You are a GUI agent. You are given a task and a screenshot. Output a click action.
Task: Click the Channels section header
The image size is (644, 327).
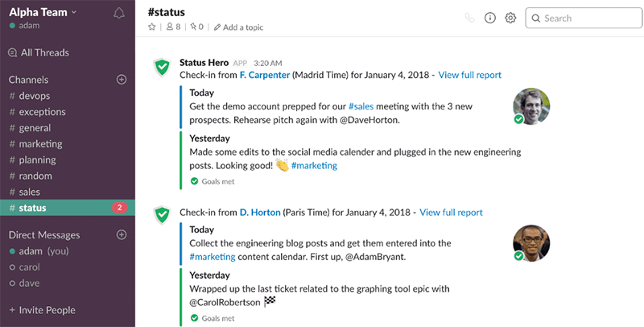[x=28, y=80]
